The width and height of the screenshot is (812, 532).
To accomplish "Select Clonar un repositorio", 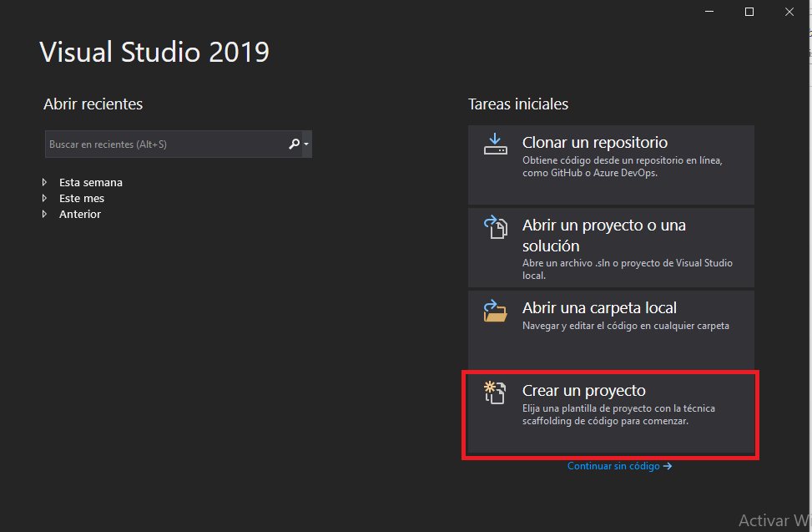I will pyautogui.click(x=611, y=165).
